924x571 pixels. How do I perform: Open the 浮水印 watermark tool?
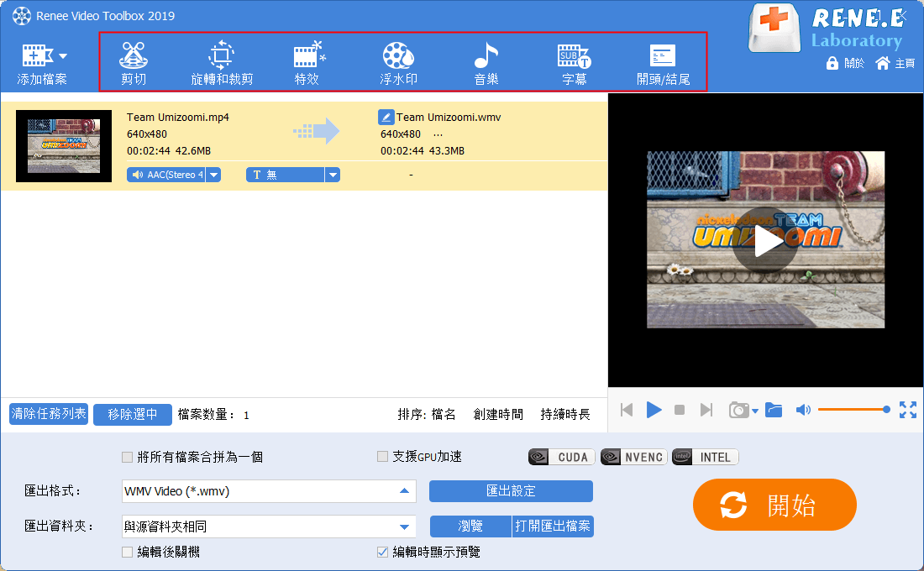(398, 63)
